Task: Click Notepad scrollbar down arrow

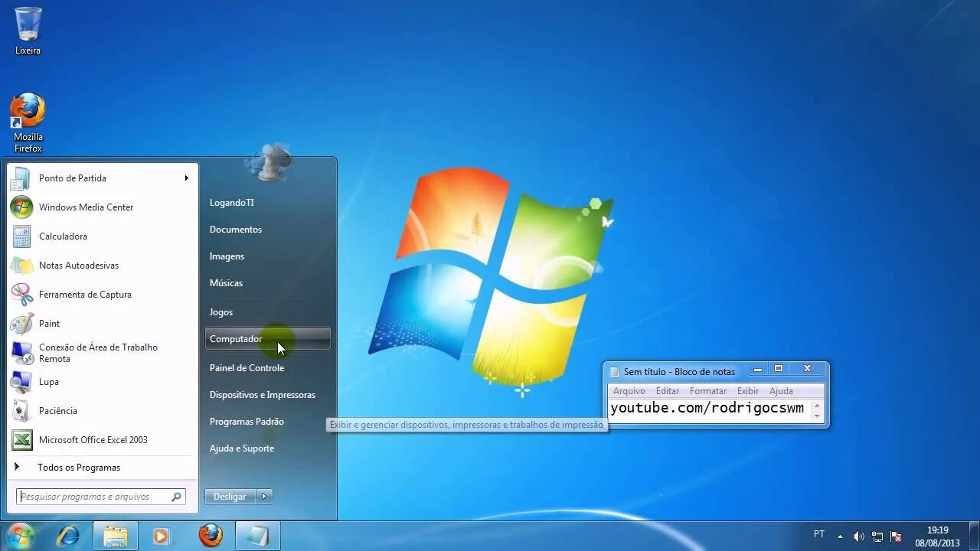Action: (x=817, y=416)
